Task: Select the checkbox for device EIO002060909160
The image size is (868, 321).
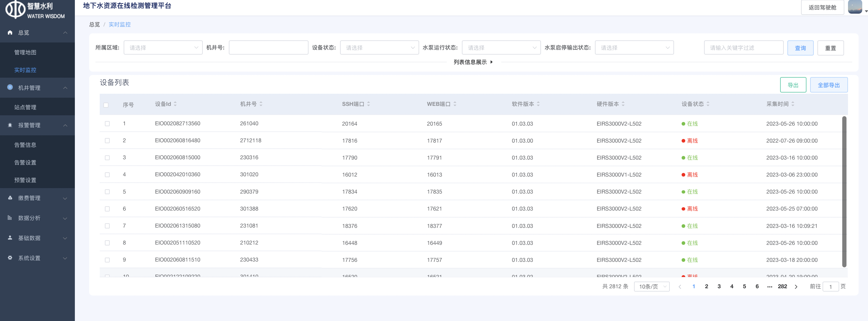Action: pyautogui.click(x=107, y=192)
